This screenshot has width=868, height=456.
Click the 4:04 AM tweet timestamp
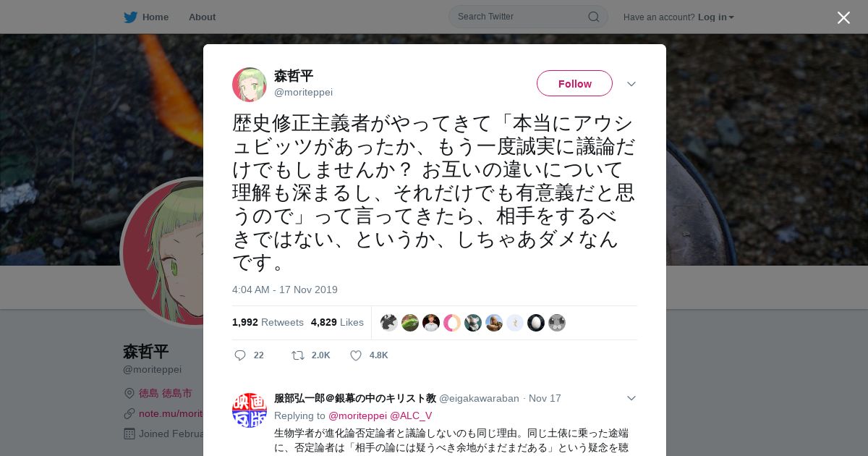pos(285,290)
